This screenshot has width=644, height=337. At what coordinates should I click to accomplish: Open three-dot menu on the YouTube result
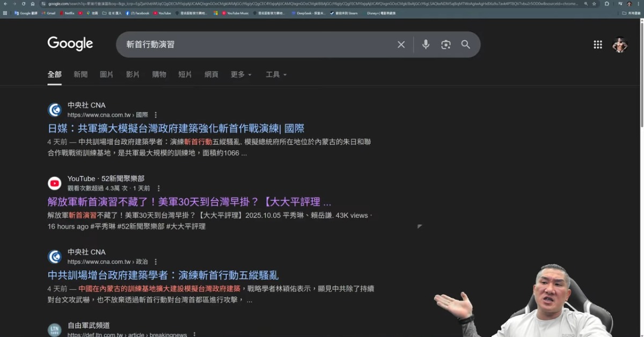click(x=158, y=188)
